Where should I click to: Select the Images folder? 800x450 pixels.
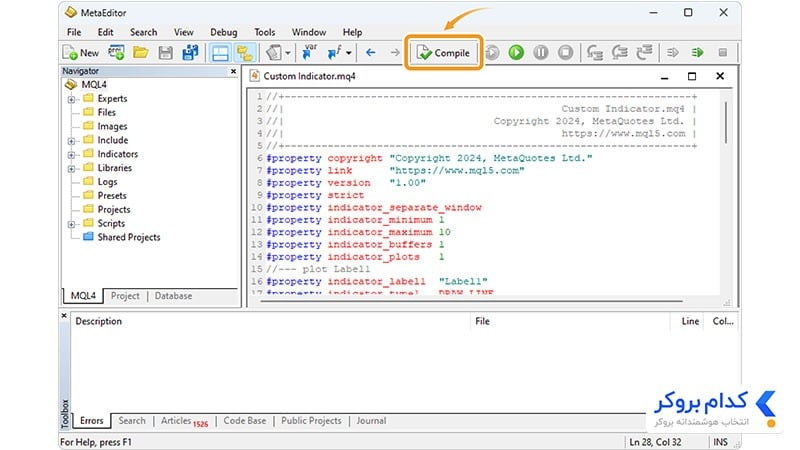pyautogui.click(x=112, y=126)
